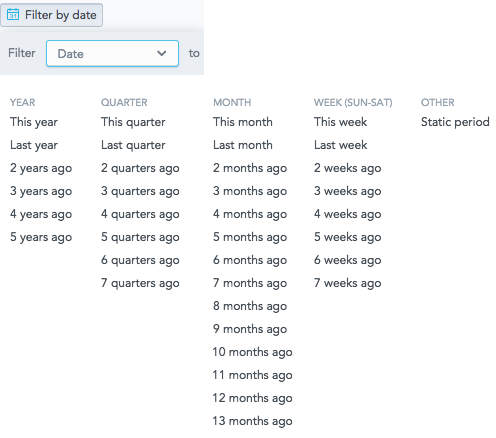Select 6 weeks ago
The image size is (496, 438).
[x=347, y=260]
